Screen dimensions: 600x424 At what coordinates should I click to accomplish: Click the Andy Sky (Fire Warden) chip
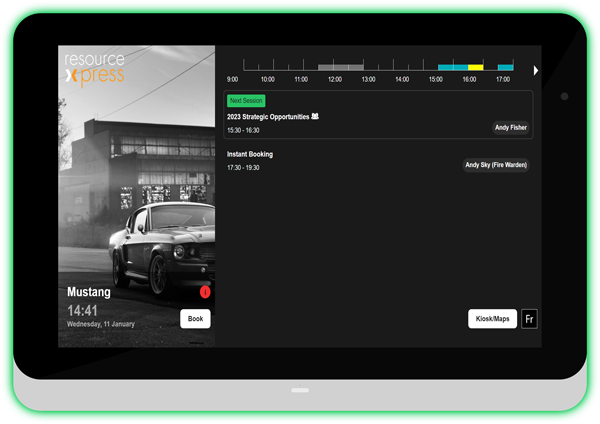tap(496, 165)
